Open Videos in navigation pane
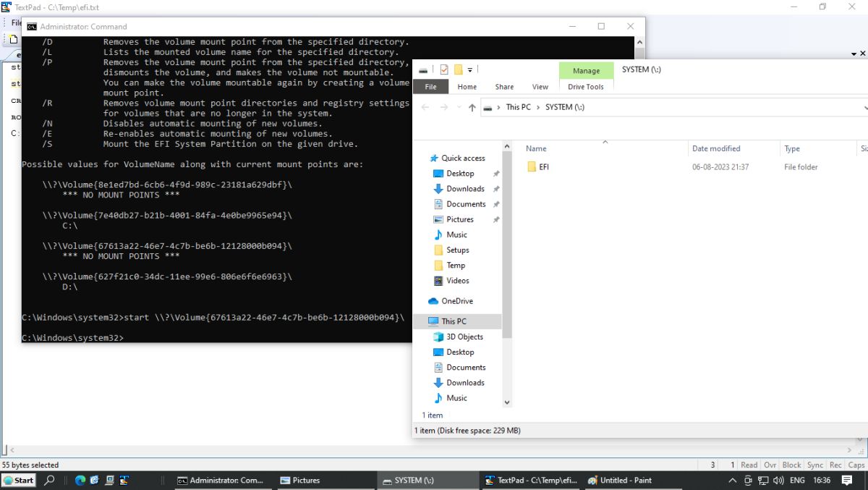The width and height of the screenshot is (868, 490). tap(457, 281)
